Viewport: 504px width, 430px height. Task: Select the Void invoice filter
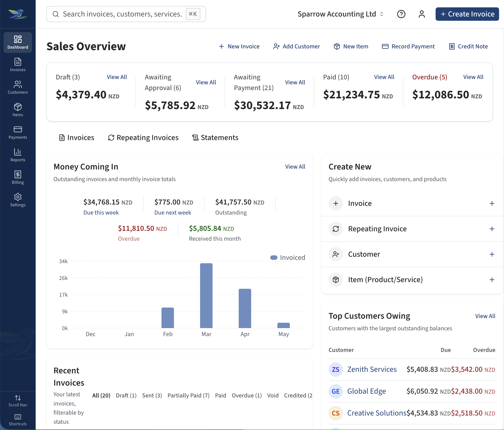[x=273, y=395]
